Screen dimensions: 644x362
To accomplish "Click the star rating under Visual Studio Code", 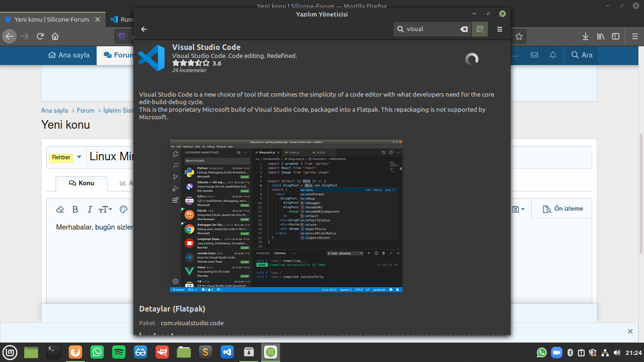I will [191, 63].
